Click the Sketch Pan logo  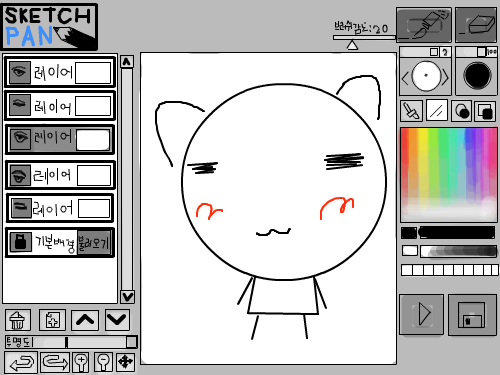coord(50,27)
